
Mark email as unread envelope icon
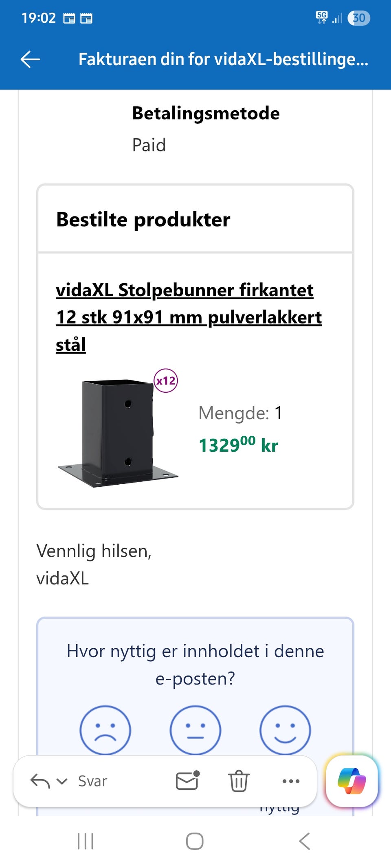(188, 780)
